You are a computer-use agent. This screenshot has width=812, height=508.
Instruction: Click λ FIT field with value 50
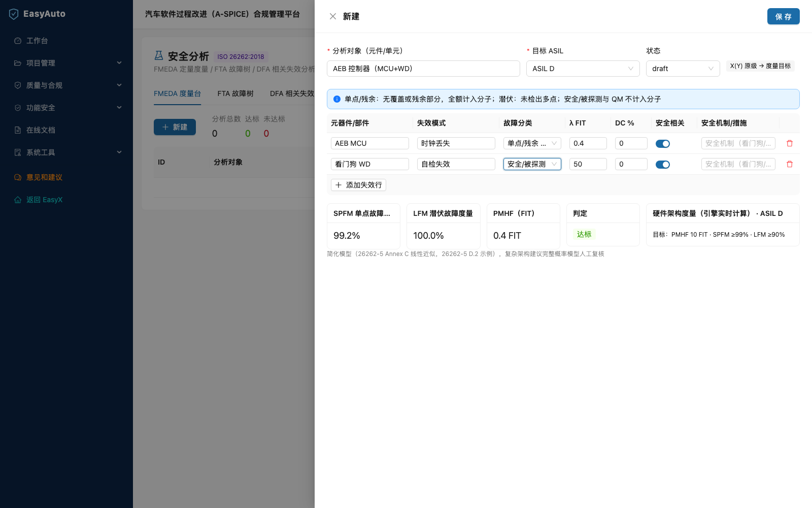588,164
